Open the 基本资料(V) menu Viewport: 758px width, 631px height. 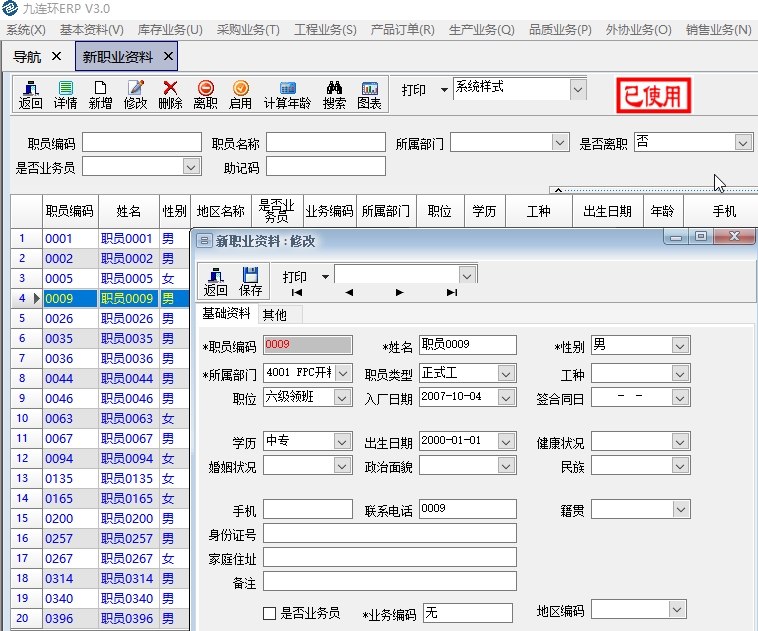[91, 30]
